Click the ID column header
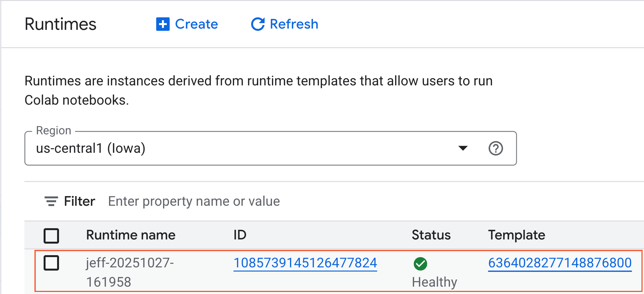Screen dimensions: 644x294 coord(240,235)
